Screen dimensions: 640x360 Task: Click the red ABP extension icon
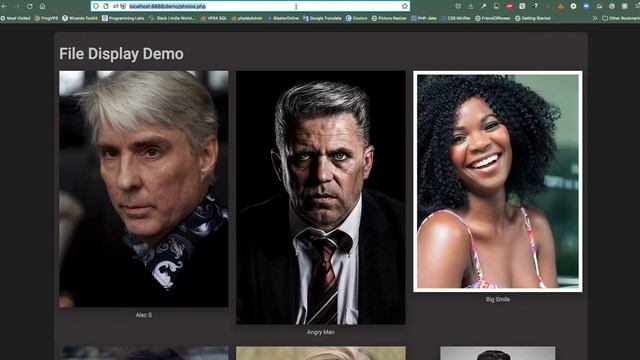point(509,6)
